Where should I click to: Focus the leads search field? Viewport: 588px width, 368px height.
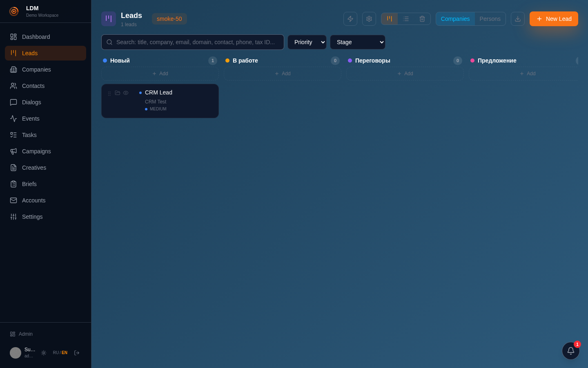pos(193,42)
